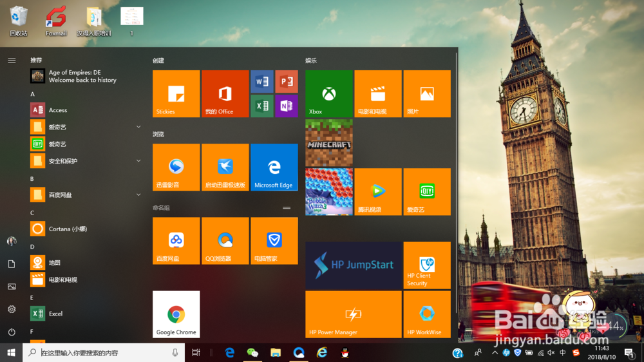The height and width of the screenshot is (362, 644).
Task: Expand the Start menu hamburger button
Action: tap(12, 61)
